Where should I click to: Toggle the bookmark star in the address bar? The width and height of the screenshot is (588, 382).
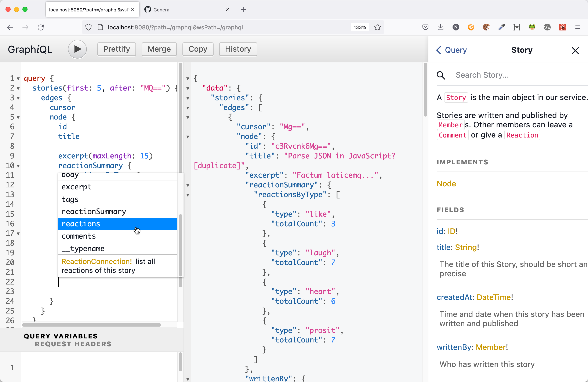click(378, 27)
